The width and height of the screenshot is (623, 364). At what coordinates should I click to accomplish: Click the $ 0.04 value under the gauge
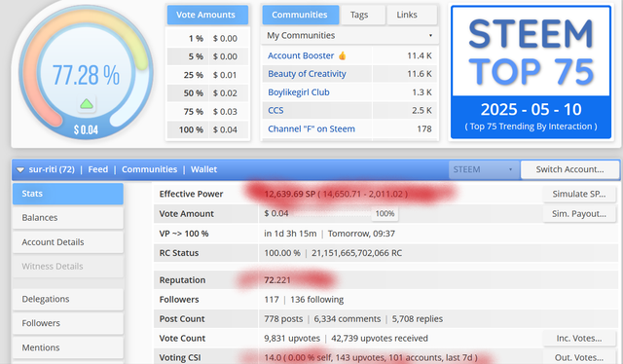86,130
